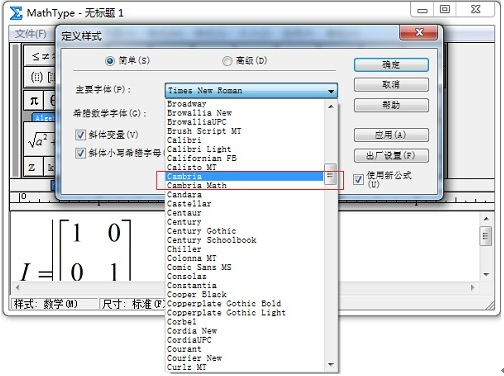The width and height of the screenshot is (504, 376).
Task: Choose the Brush Script MT font
Action: [244, 131]
